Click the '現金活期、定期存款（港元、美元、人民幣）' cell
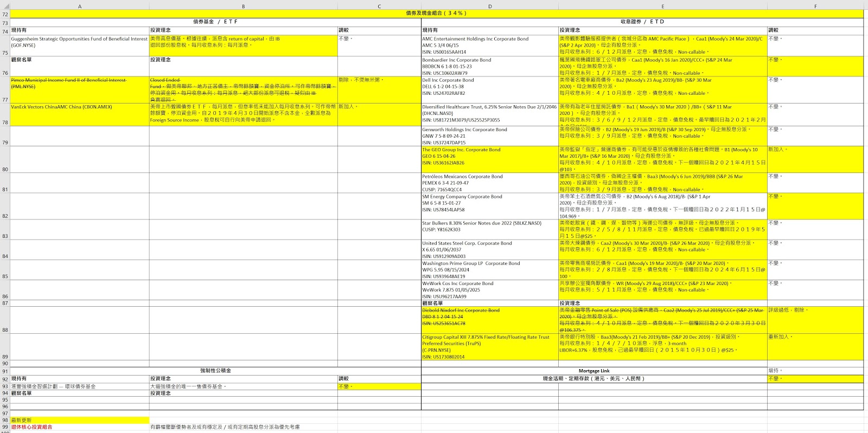 pos(594,379)
